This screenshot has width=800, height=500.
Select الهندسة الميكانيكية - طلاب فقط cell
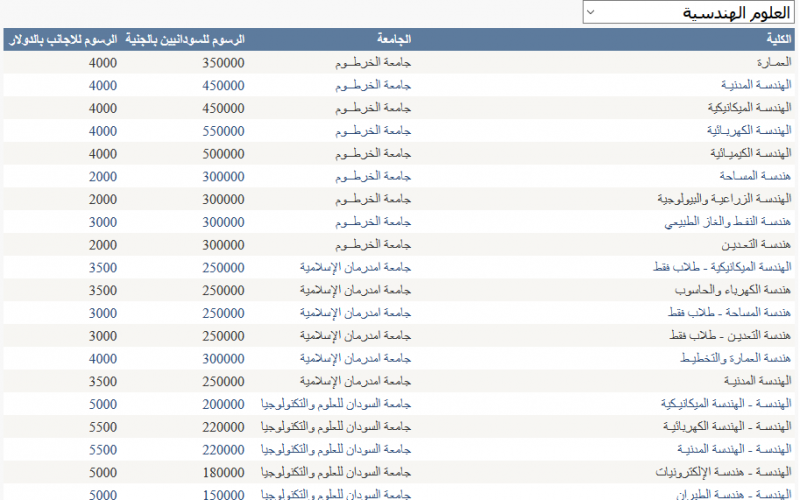(722, 267)
